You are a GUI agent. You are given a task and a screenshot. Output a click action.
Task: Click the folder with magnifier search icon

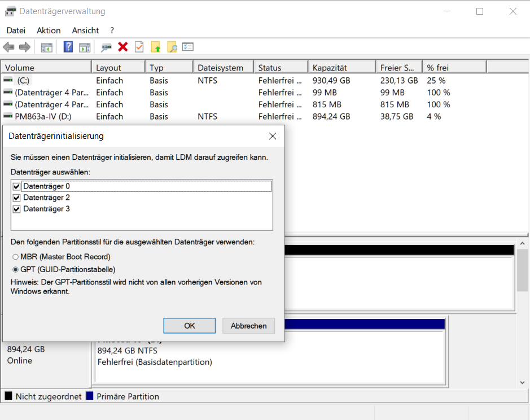click(172, 47)
